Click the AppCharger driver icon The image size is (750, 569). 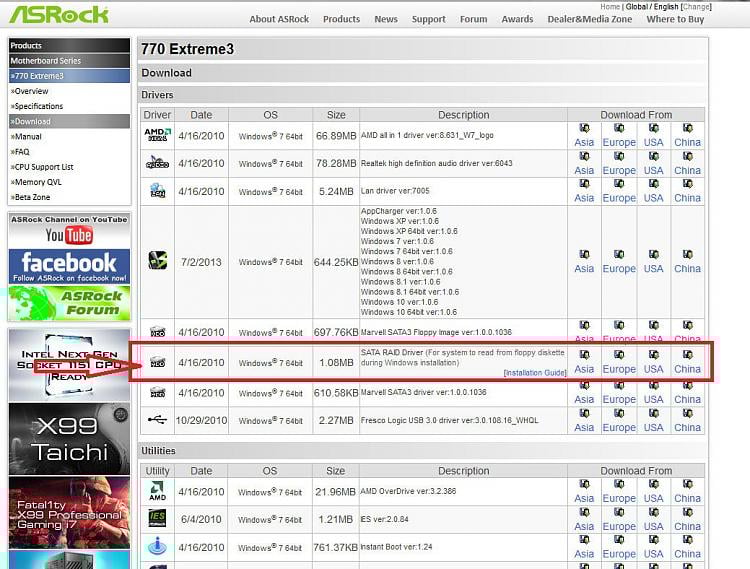(x=157, y=261)
